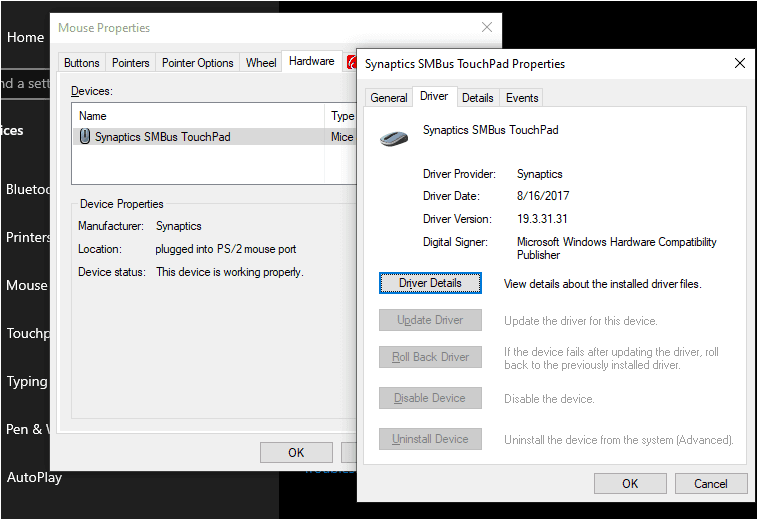Switch to Buttons tab in Mouse Properties
The width and height of the screenshot is (758, 520).
tap(81, 63)
